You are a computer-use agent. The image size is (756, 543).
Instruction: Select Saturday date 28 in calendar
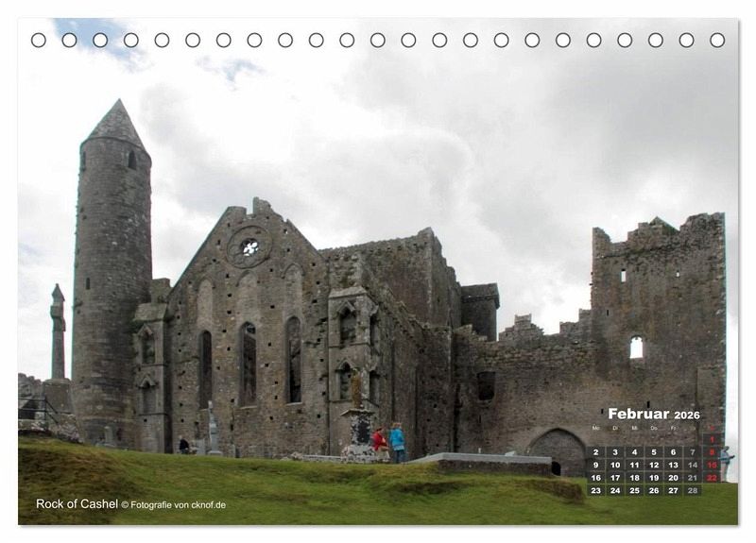[693, 490]
